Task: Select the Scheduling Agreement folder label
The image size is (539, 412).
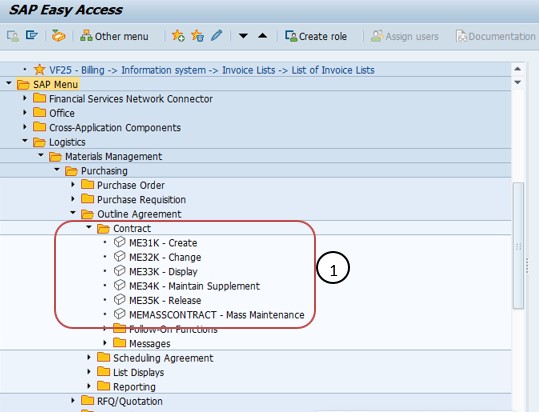Action: click(x=163, y=358)
